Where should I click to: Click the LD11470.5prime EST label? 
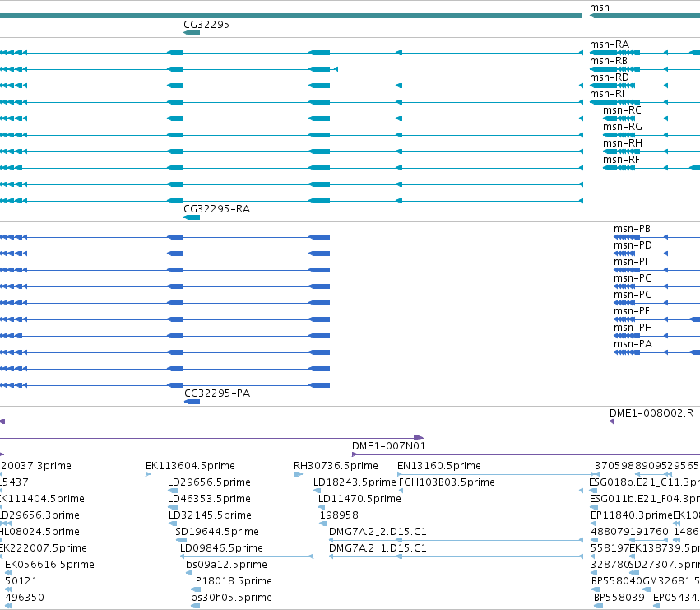pos(359,499)
